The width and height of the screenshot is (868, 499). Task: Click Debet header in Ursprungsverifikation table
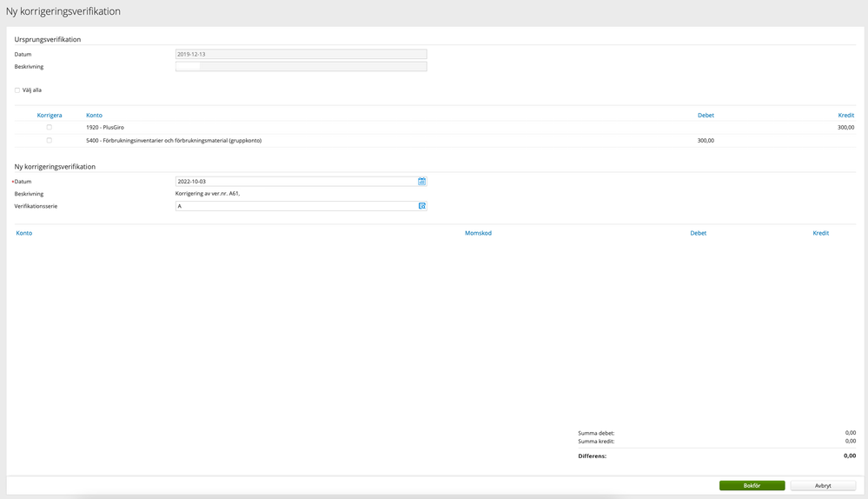(x=706, y=115)
